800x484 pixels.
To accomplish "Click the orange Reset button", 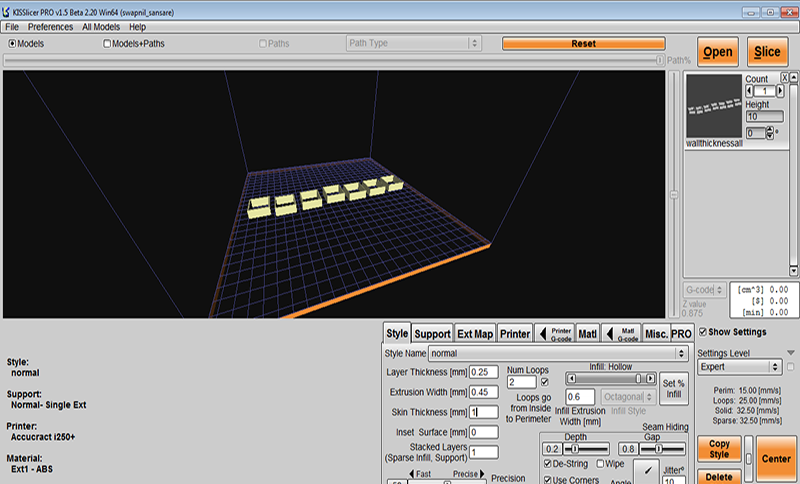I will pyautogui.click(x=584, y=44).
